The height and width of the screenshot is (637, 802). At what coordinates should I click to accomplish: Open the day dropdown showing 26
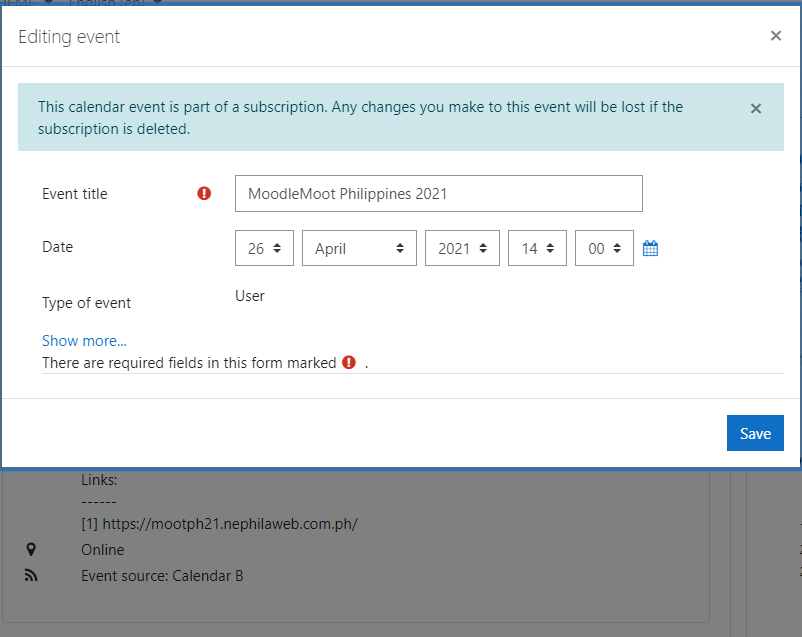(264, 248)
